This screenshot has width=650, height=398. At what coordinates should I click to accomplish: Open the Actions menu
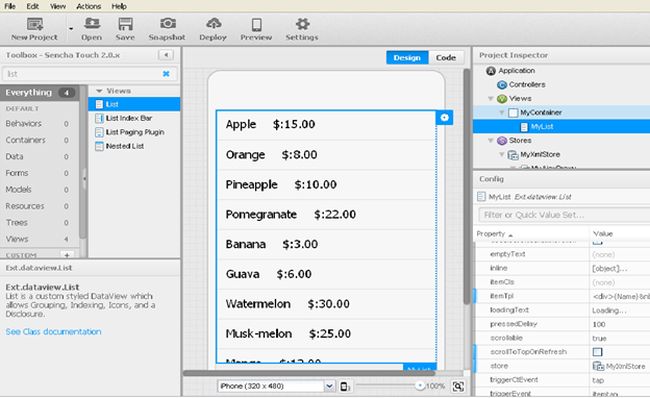point(88,6)
